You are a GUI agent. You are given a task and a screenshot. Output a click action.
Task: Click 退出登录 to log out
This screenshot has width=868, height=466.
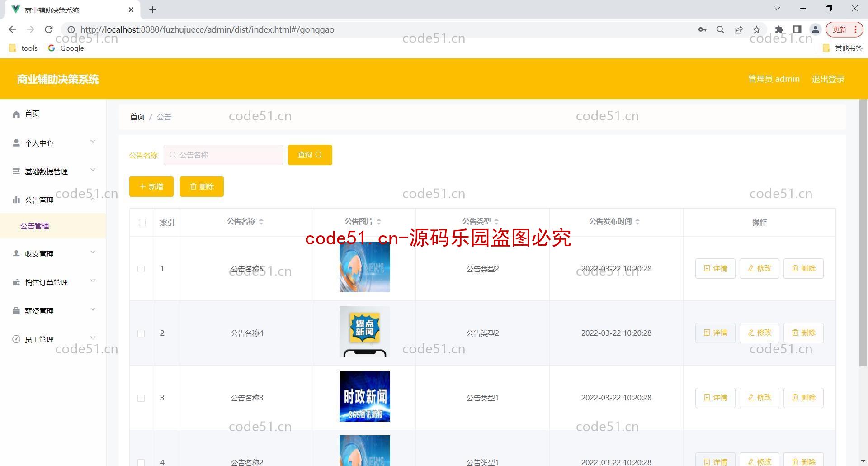(828, 79)
